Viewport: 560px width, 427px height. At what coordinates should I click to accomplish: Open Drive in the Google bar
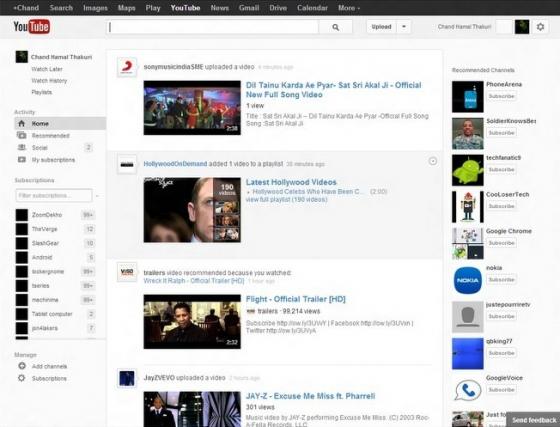[278, 8]
